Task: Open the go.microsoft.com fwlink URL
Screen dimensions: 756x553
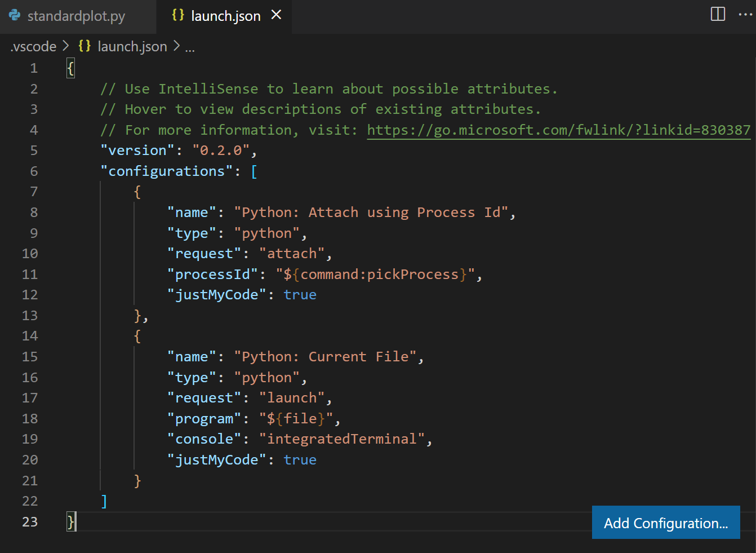Action: pyautogui.click(x=558, y=130)
